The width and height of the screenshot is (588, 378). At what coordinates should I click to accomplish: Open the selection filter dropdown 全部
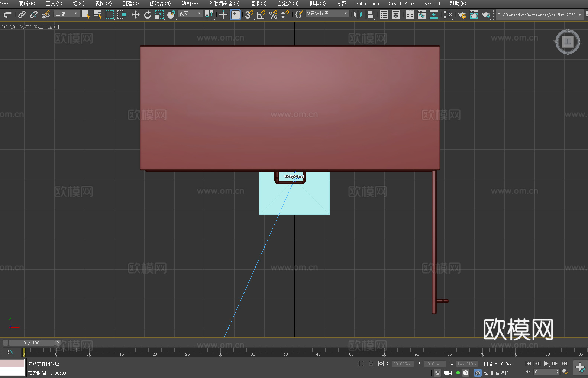pyautogui.click(x=67, y=13)
